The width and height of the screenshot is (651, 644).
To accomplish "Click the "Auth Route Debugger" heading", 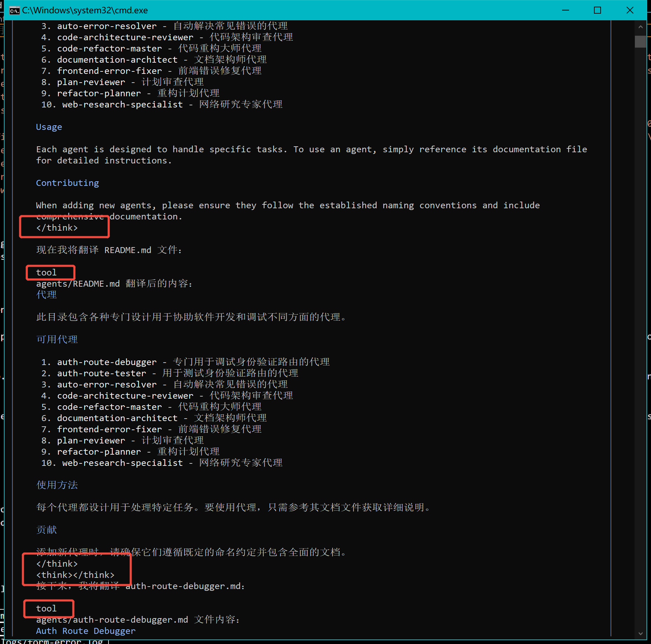I will point(86,631).
